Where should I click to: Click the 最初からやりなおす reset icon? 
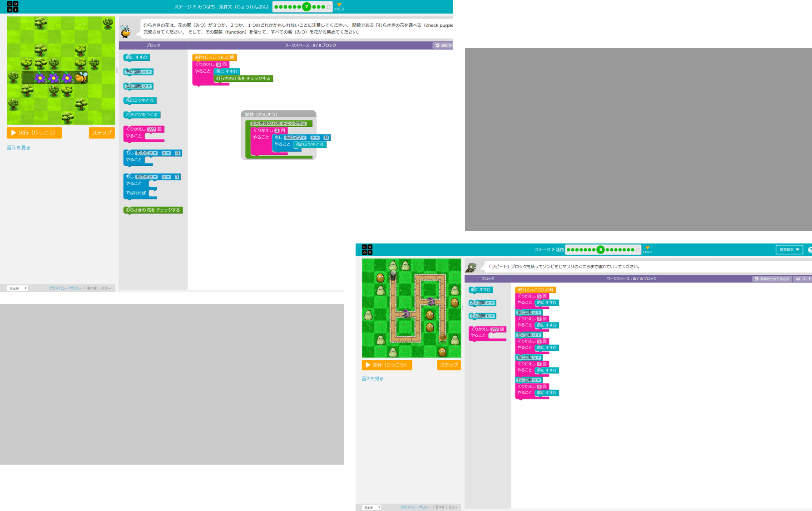[770, 279]
